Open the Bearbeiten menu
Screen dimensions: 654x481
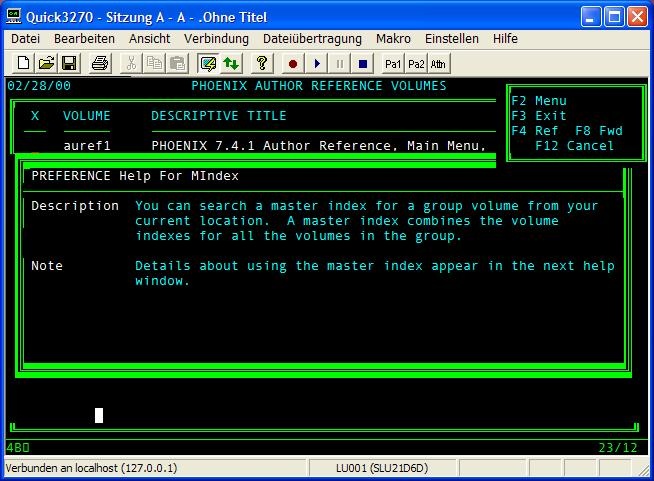(x=84, y=38)
